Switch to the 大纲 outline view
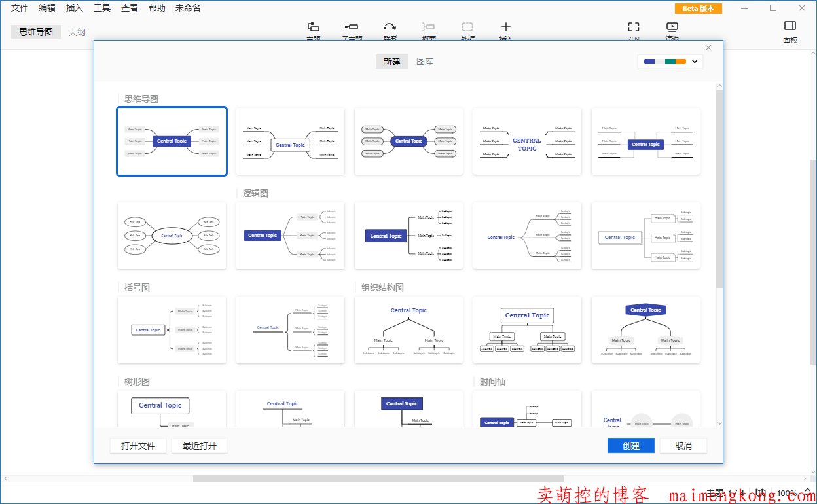 [77, 32]
